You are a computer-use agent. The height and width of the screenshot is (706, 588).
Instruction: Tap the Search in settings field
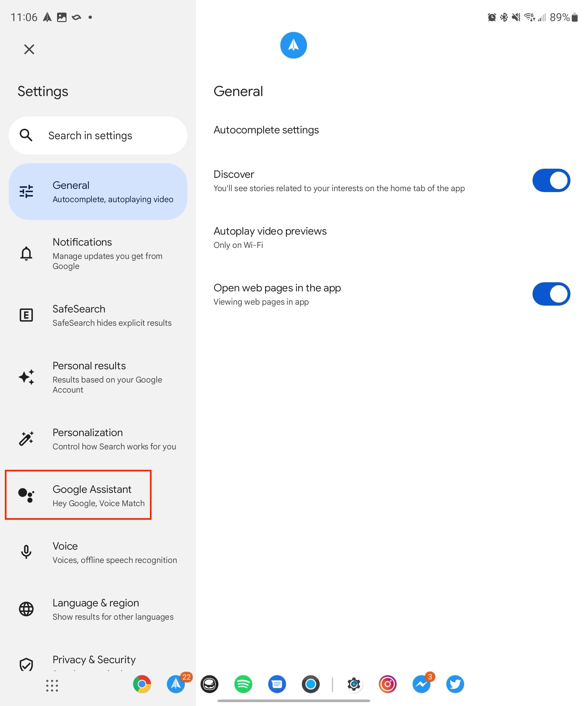(x=97, y=136)
